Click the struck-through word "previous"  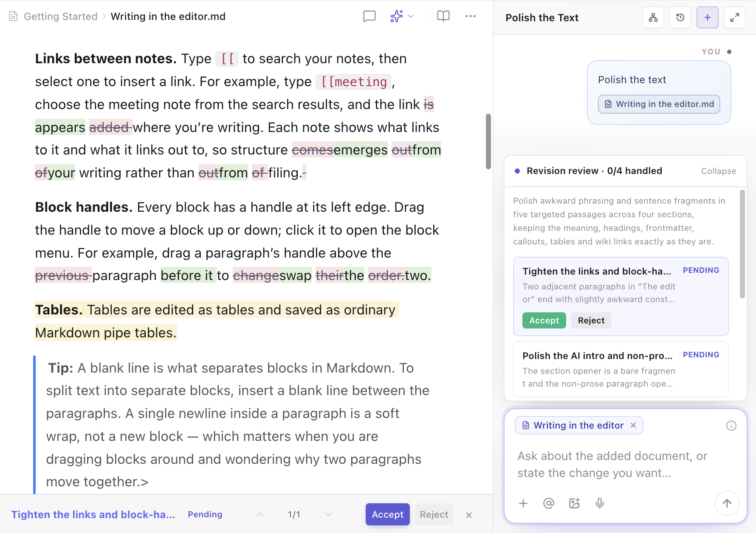coord(62,275)
